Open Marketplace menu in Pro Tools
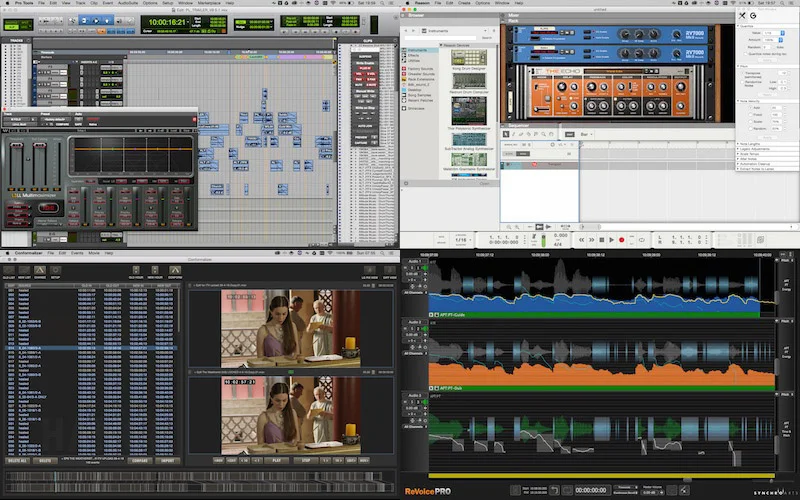 pos(209,3)
